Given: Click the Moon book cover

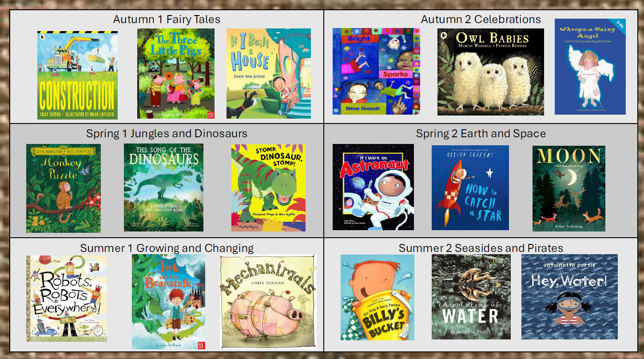Looking at the screenshot, I should pos(569,188).
